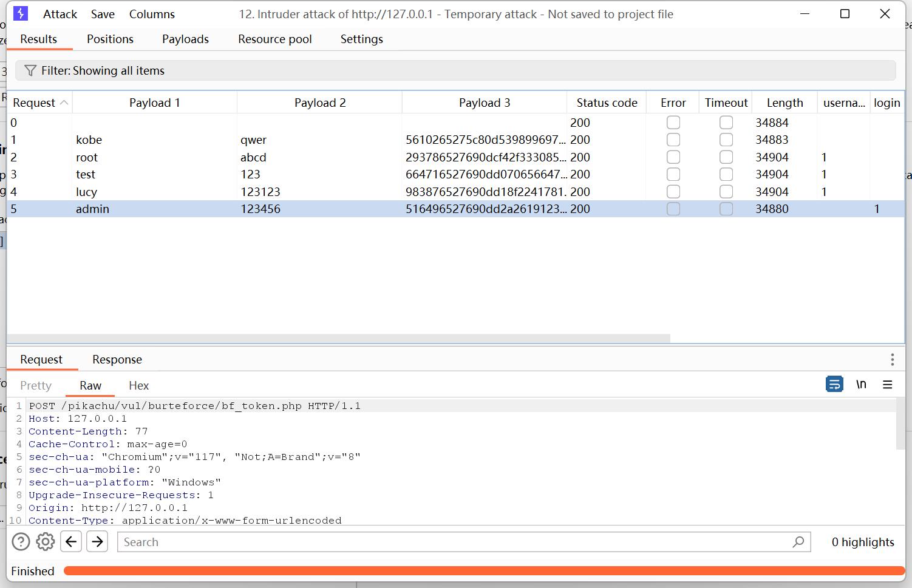The image size is (912, 588).
Task: Switch to the Positions tab
Action: pyautogui.click(x=110, y=39)
